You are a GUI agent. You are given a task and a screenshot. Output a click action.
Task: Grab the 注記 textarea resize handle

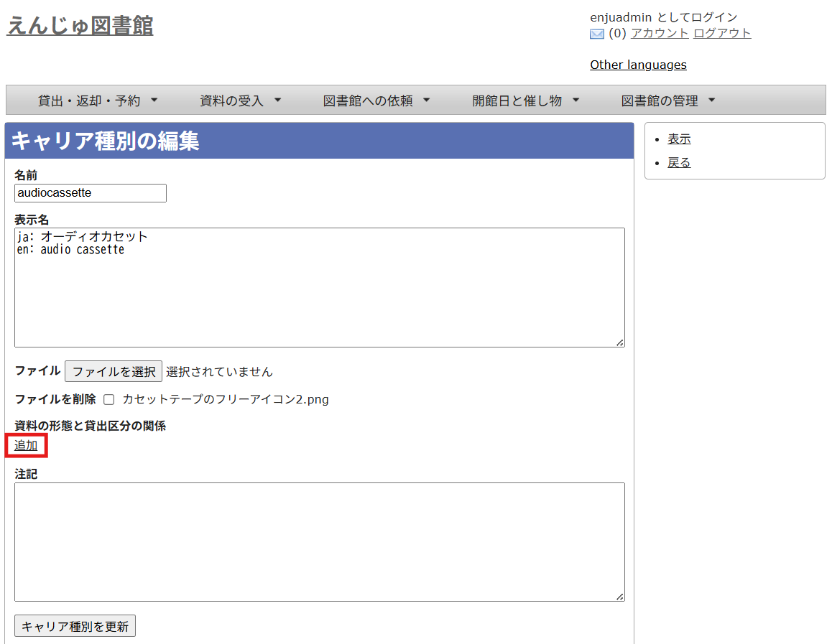(620, 597)
